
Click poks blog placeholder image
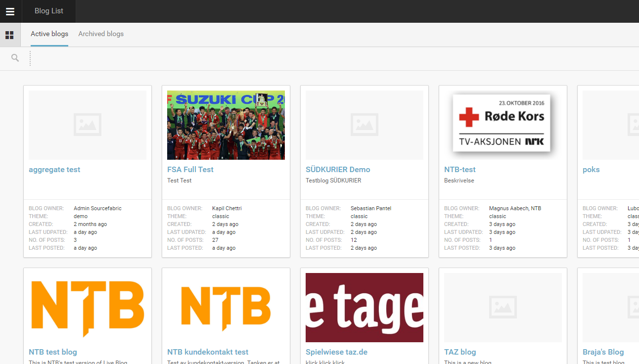[x=611, y=125]
